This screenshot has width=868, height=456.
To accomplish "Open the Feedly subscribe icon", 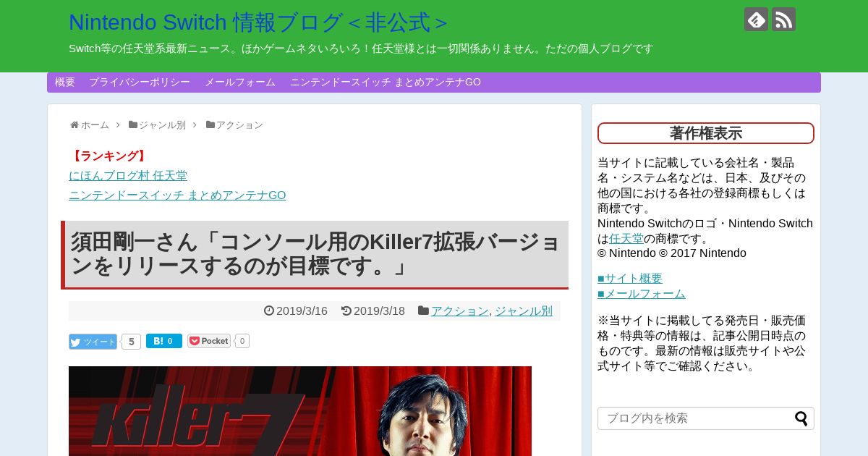I will point(756,19).
